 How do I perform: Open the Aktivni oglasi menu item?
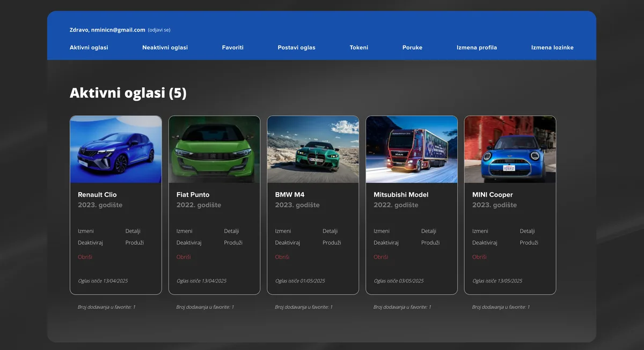click(89, 48)
